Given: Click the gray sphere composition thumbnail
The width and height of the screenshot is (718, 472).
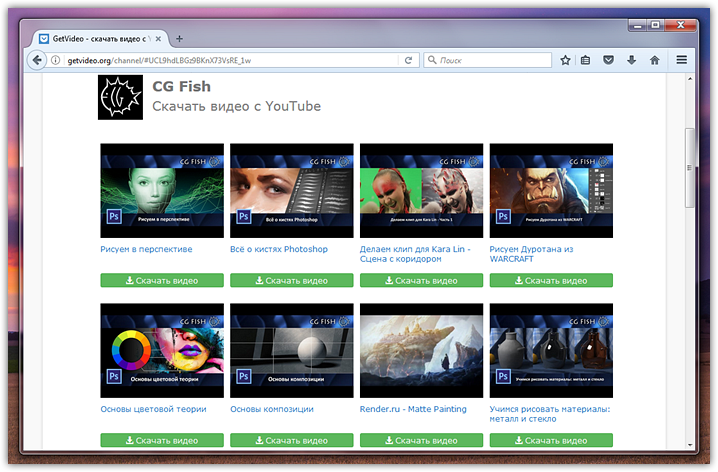Looking at the screenshot, I should pyautogui.click(x=292, y=350).
